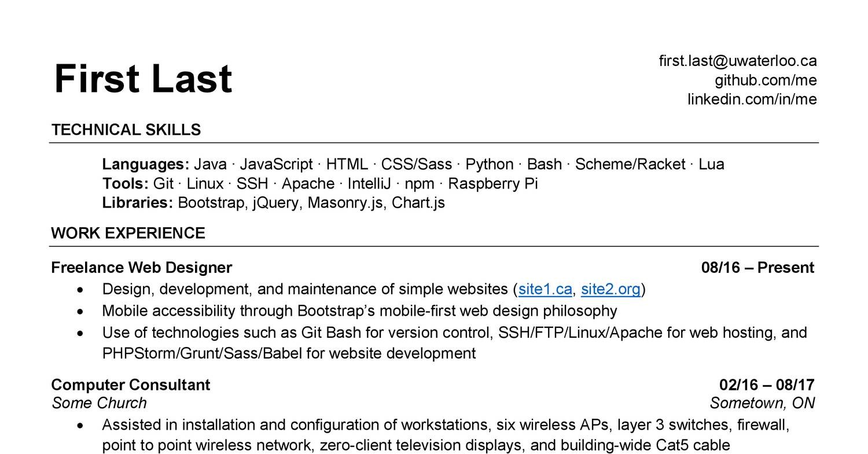Click the first.last@uwaterloo.ca email address
The height and width of the screenshot is (454, 868).
(738, 60)
